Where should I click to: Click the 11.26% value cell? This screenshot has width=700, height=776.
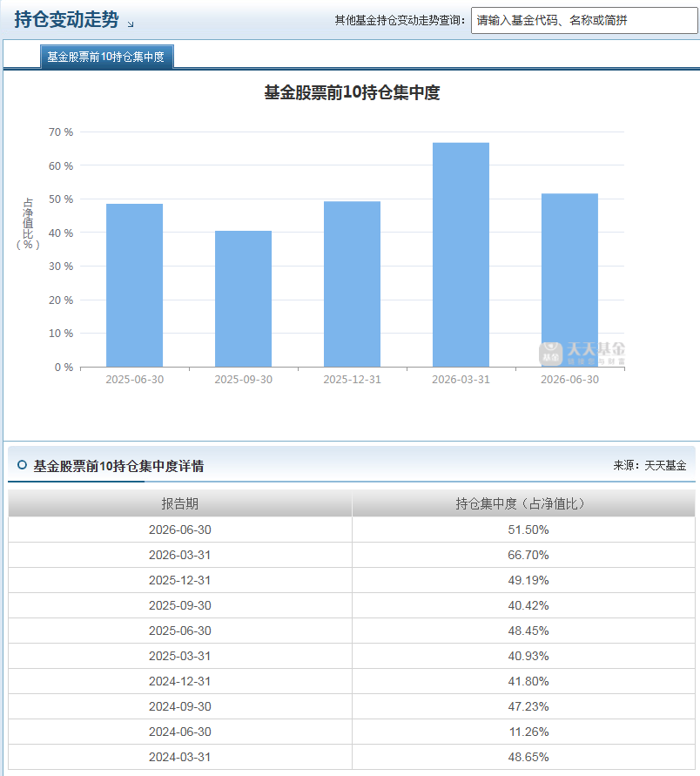coord(524,732)
